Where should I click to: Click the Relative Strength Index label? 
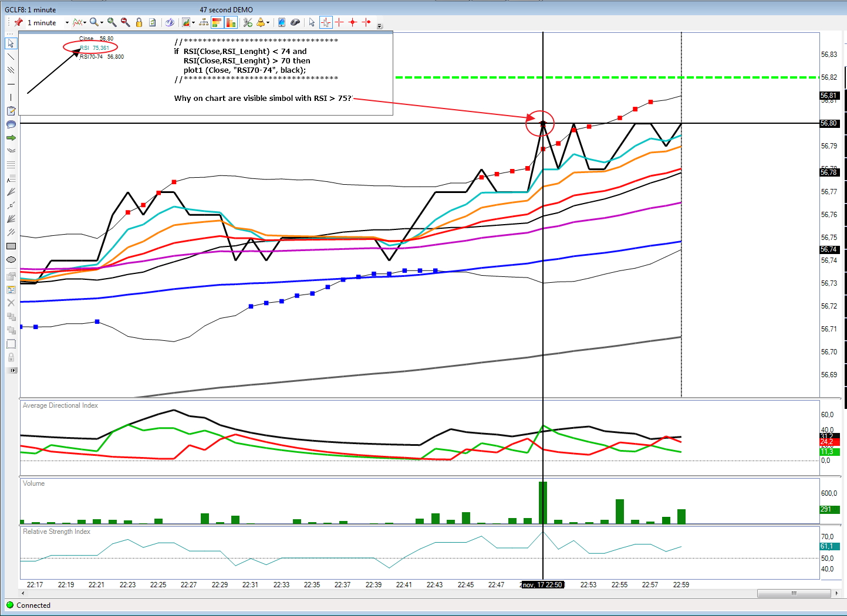56,532
